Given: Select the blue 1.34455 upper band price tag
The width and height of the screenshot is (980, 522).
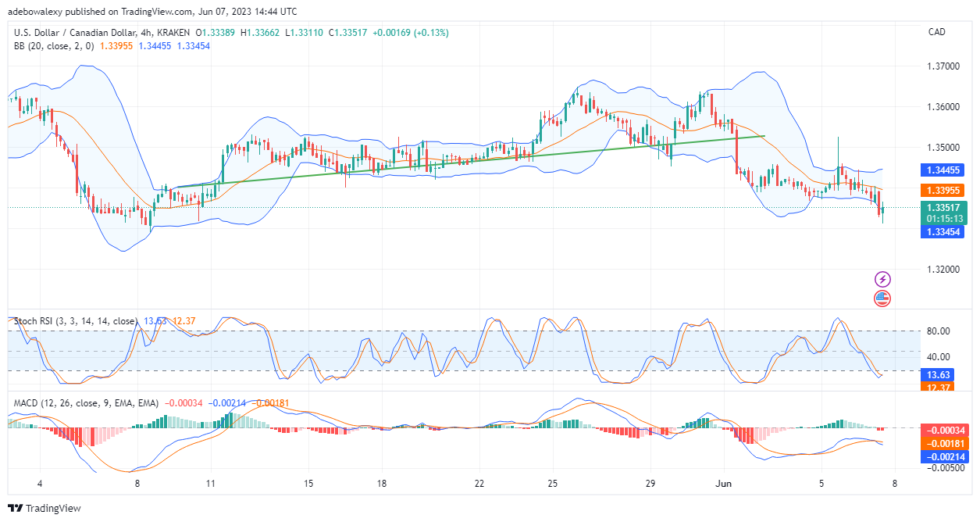Looking at the screenshot, I should point(943,170).
